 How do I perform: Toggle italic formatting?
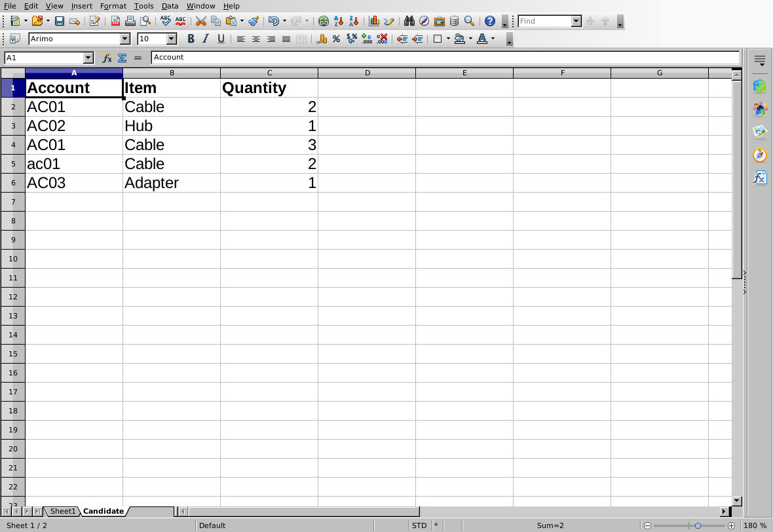point(206,39)
